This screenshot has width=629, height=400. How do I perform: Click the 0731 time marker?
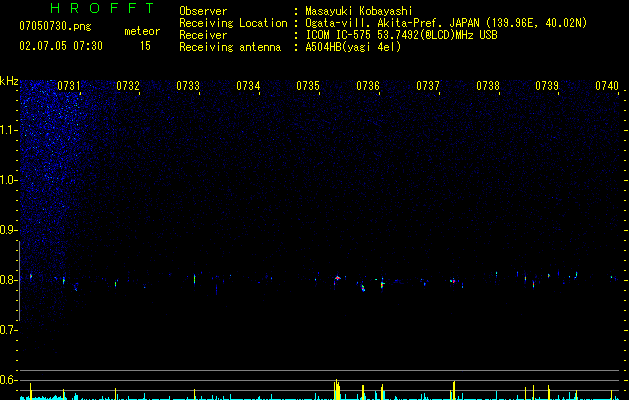coord(69,86)
